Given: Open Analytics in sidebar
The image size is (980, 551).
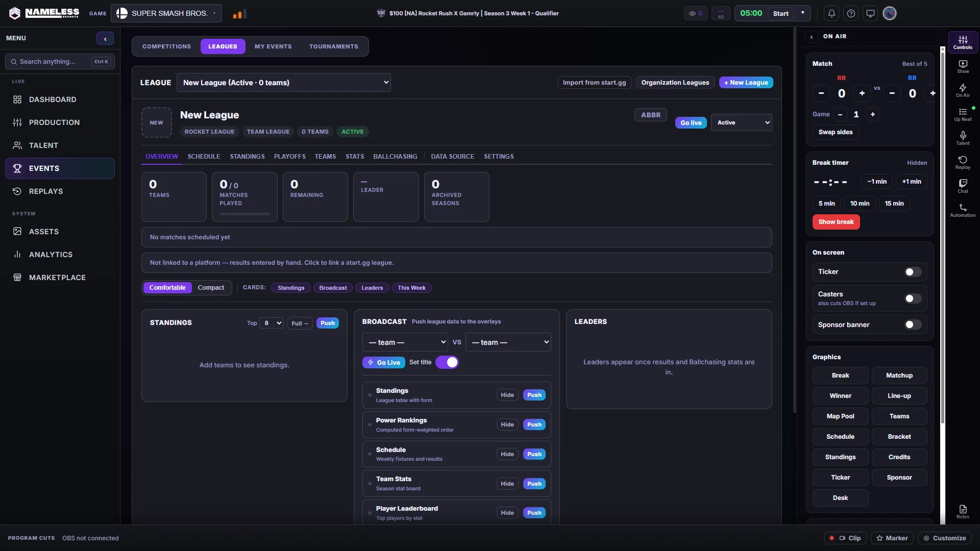Looking at the screenshot, I should [60, 255].
